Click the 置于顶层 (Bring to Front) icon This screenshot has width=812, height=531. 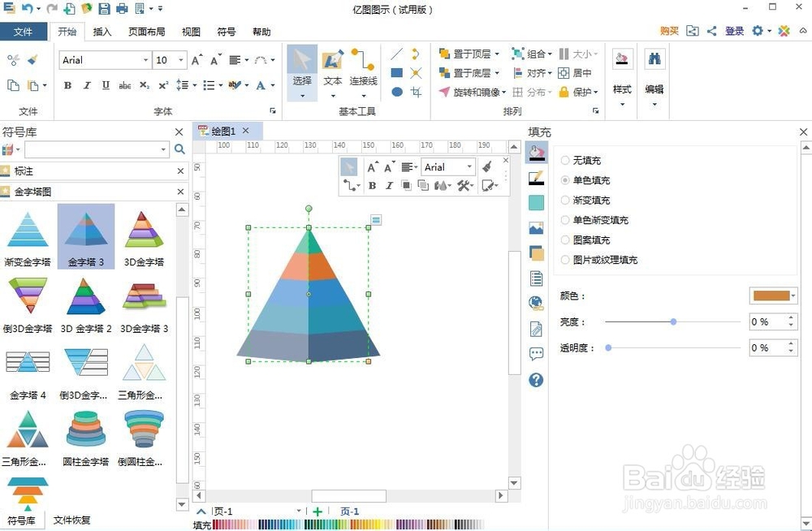coord(445,54)
